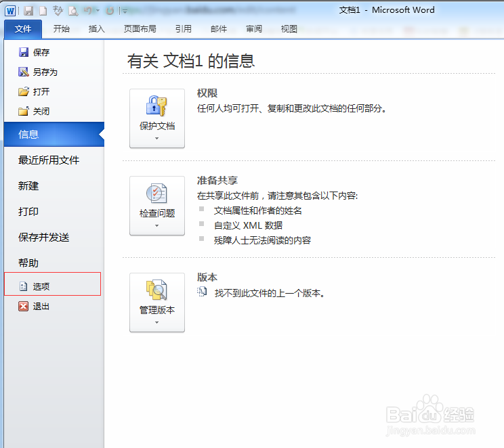Image resolution: width=504 pixels, height=448 pixels.
Task: Click the 权限 section heading
Action: click(207, 93)
